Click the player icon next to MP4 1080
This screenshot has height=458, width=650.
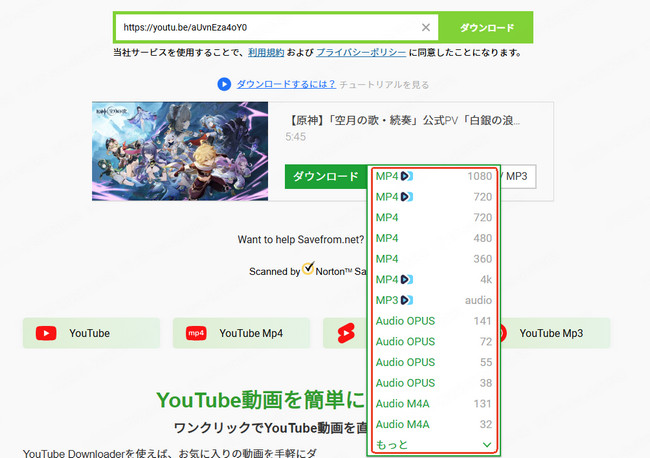(x=407, y=176)
